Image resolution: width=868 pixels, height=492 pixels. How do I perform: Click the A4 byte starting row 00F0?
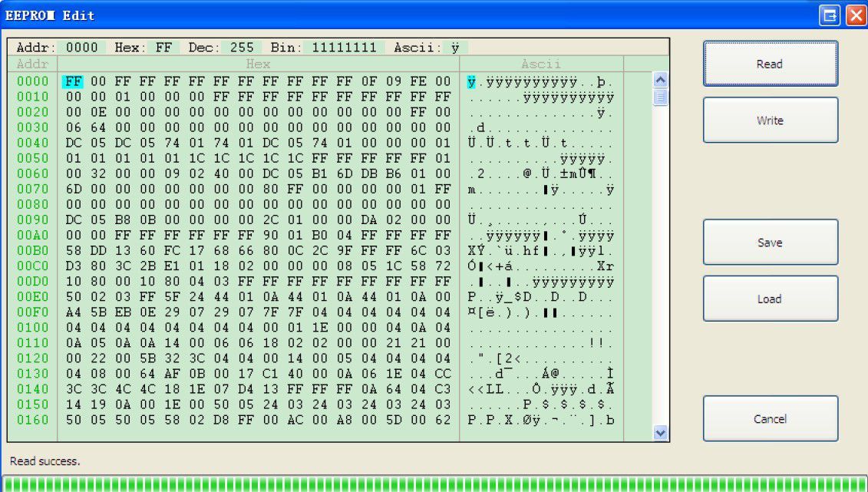74,312
